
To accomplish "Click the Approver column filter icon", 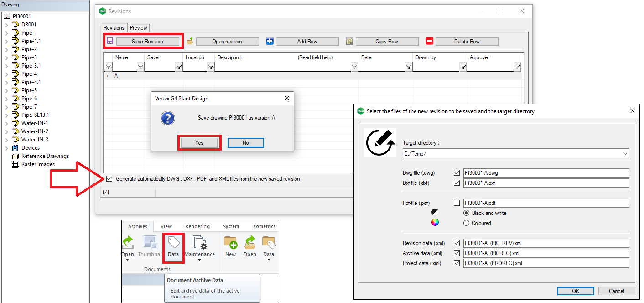I will pos(517,67).
